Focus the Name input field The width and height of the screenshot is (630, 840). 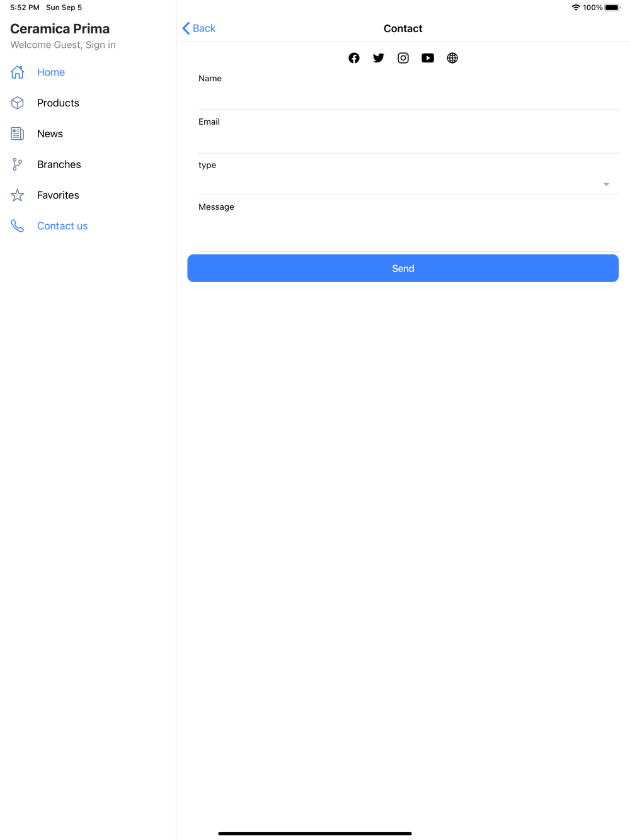(409, 98)
